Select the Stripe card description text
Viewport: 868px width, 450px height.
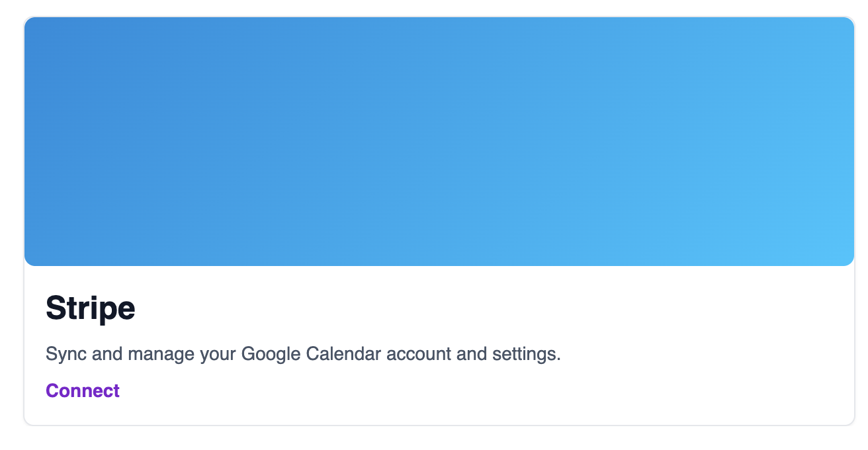tap(303, 354)
